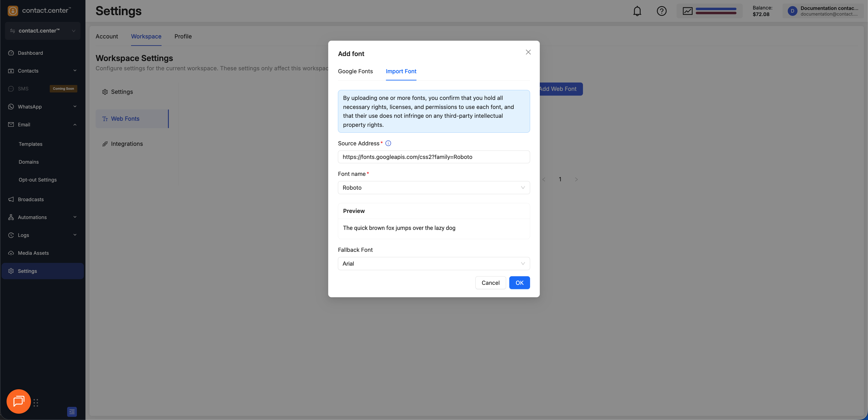Click the Media Assets cloud icon

point(11,253)
